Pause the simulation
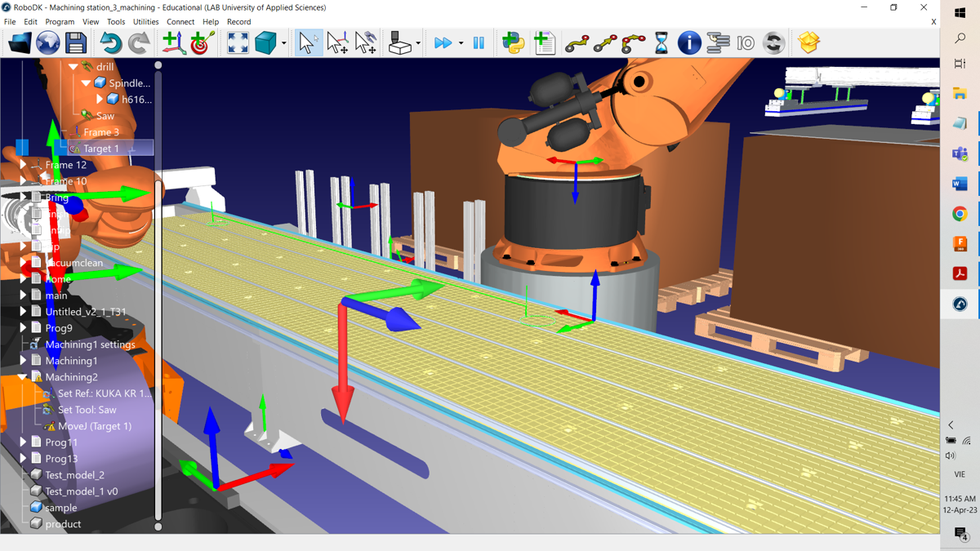Viewport: 980px width, 551px height. 479,42
